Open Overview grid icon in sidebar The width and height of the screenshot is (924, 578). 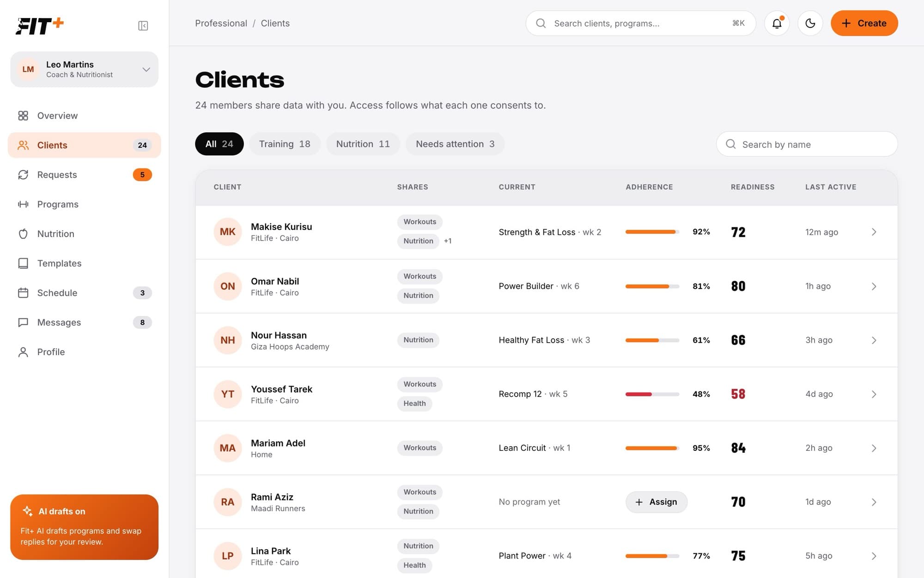click(x=23, y=116)
